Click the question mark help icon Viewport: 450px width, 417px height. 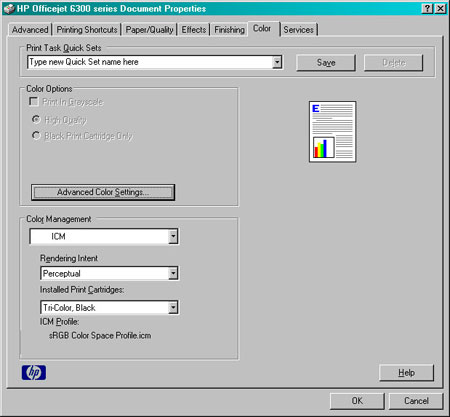click(427, 8)
